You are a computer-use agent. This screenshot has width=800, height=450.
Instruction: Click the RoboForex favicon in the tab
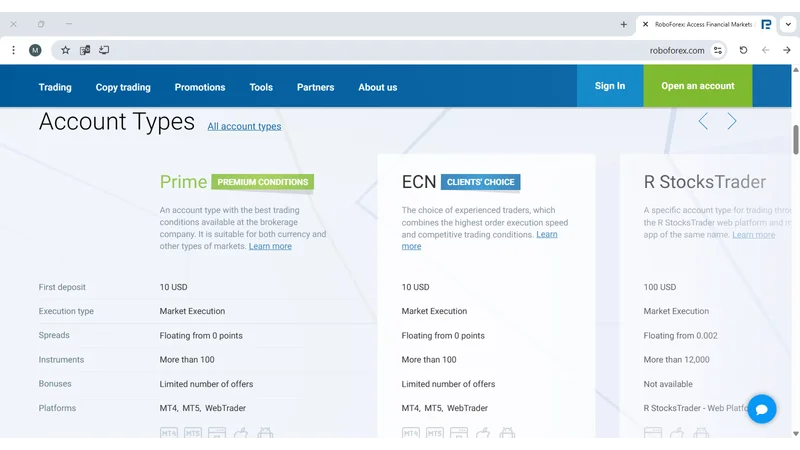click(766, 24)
